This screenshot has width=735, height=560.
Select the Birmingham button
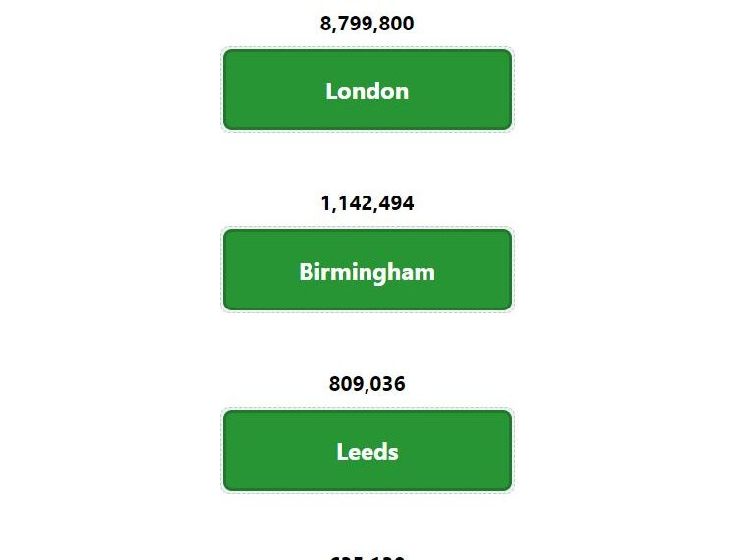[x=367, y=270]
